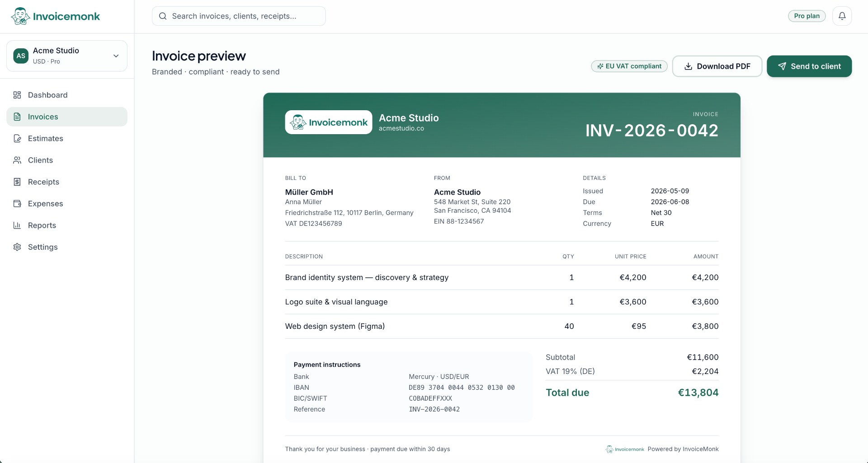The height and width of the screenshot is (463, 868).
Task: Open Settings from the sidebar
Action: coord(67,247)
